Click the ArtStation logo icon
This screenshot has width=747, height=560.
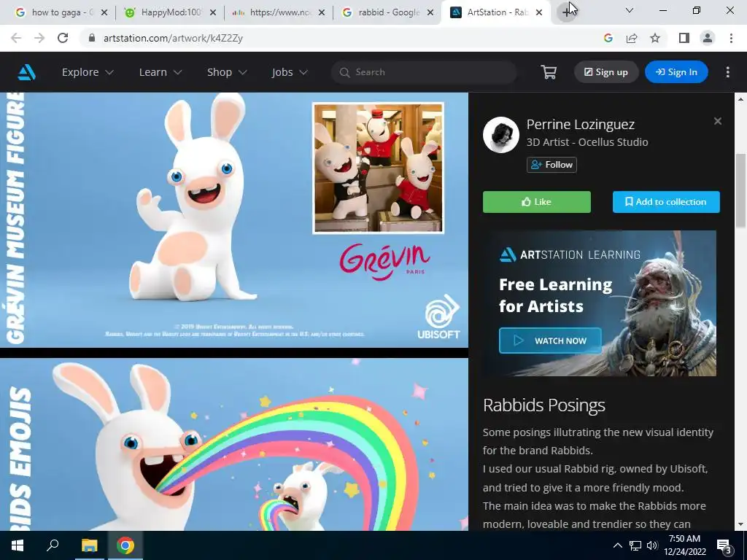coord(27,72)
